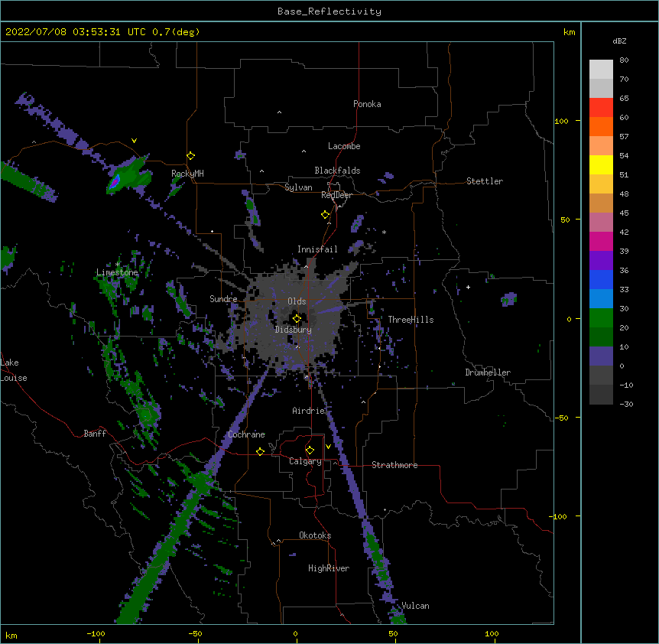Click the Ponoka city label
Viewport: 659px width, 644px height.
pyautogui.click(x=367, y=104)
